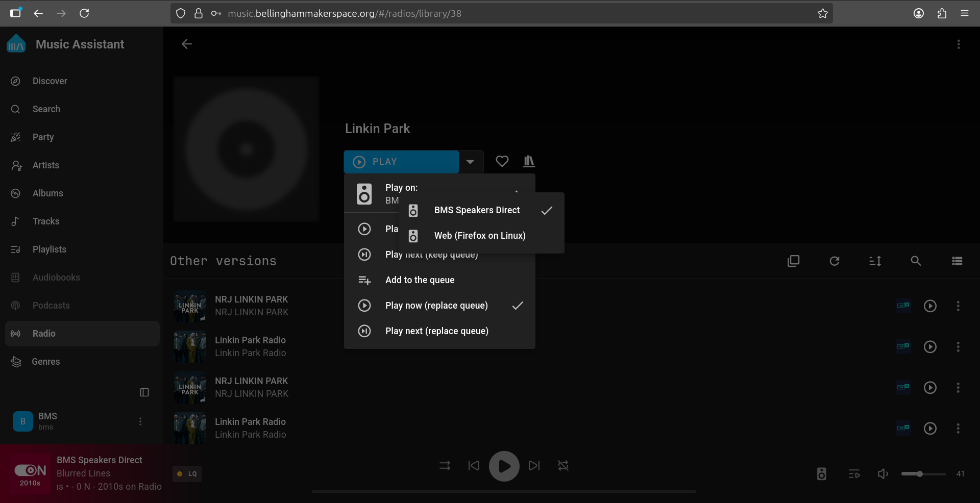This screenshot has width=980, height=503.
Task: Search within Other versions list
Action: [x=916, y=261]
